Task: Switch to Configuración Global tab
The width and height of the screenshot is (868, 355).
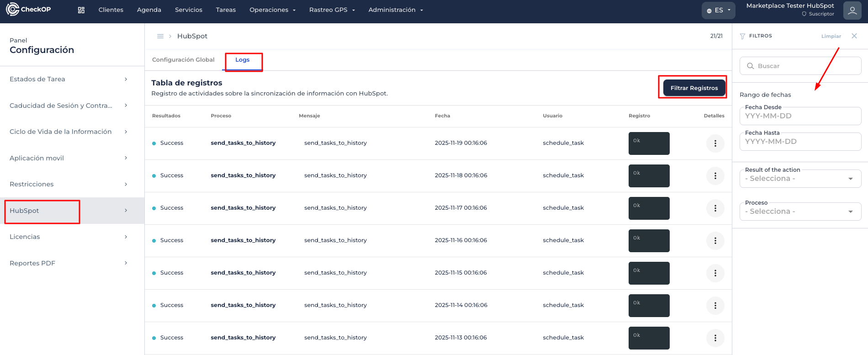Action: point(183,60)
